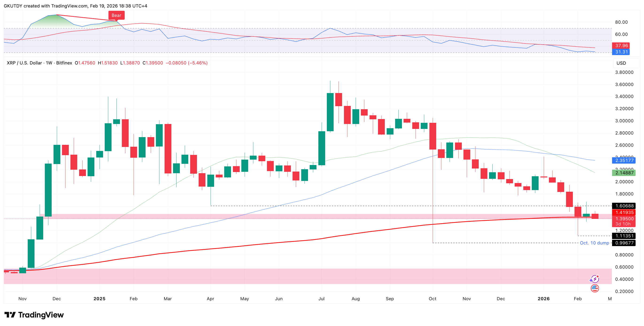
Task: Click the TradingView logo at bottom left
Action: (34, 315)
